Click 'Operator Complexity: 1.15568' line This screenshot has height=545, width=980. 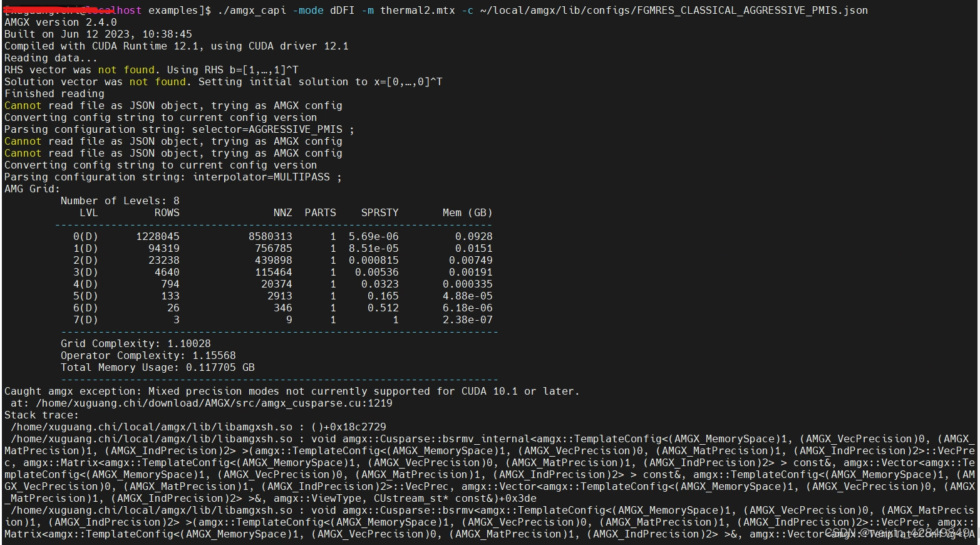click(148, 356)
